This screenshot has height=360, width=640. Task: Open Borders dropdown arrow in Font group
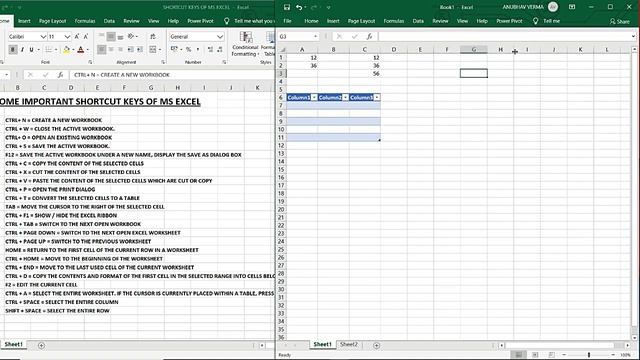click(x=56, y=49)
